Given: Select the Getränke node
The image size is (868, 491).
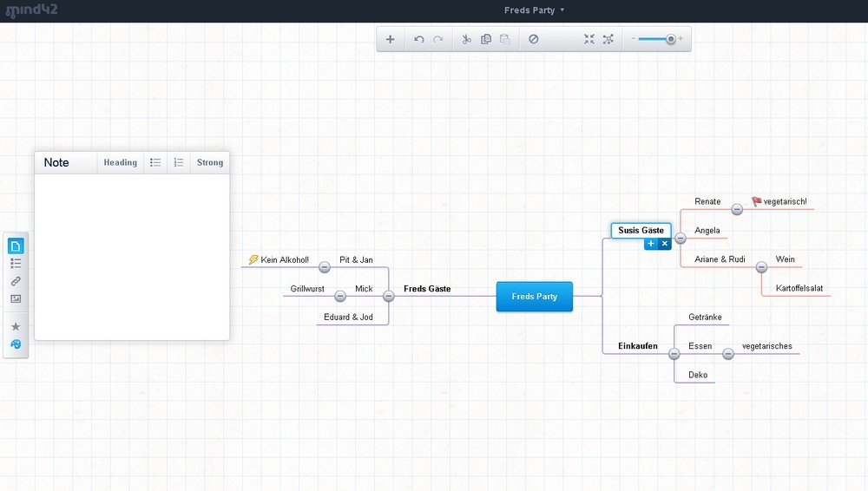Looking at the screenshot, I should pos(705,318).
